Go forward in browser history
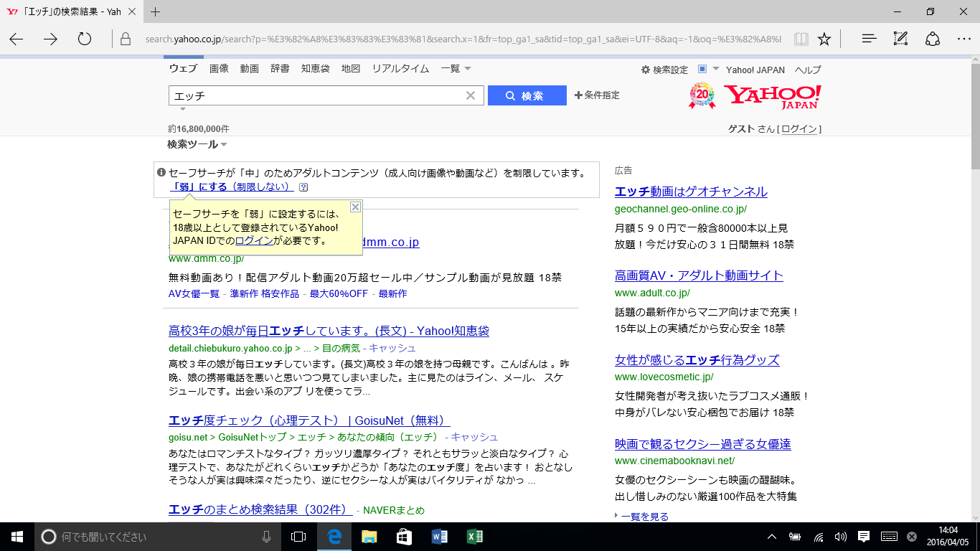 [x=50, y=39]
